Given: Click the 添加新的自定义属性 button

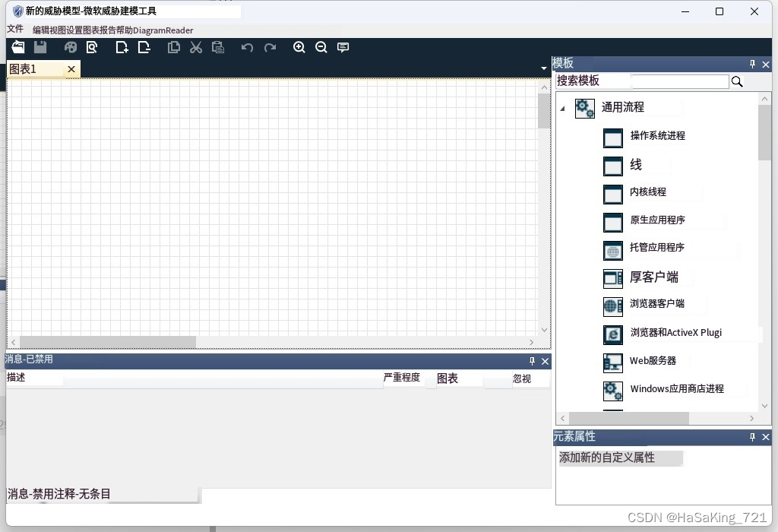Looking at the screenshot, I should tap(620, 458).
